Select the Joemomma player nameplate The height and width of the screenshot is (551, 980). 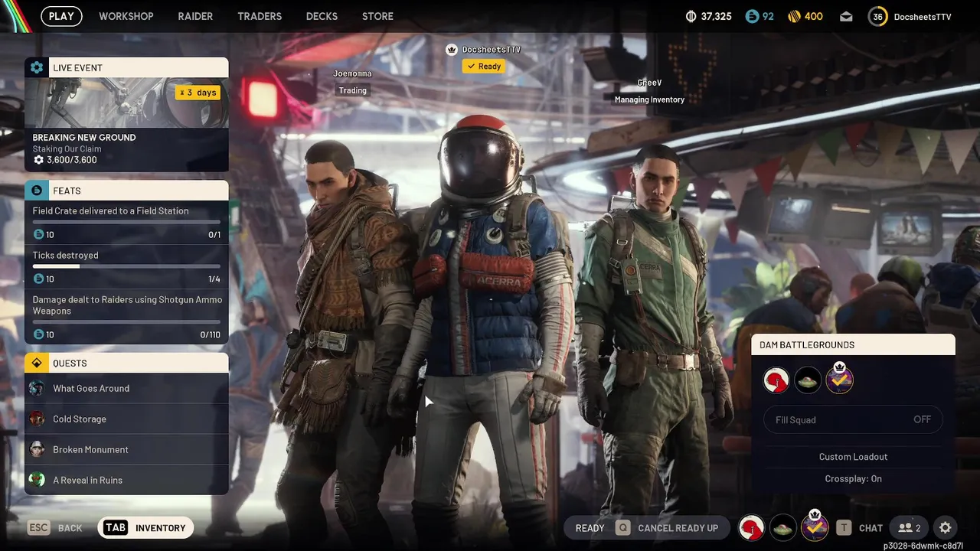(x=352, y=73)
